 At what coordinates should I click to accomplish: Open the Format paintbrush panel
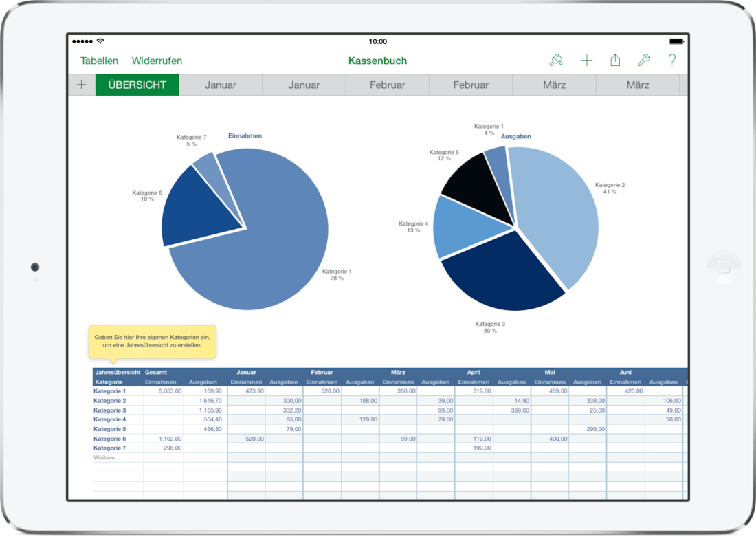coord(557,61)
